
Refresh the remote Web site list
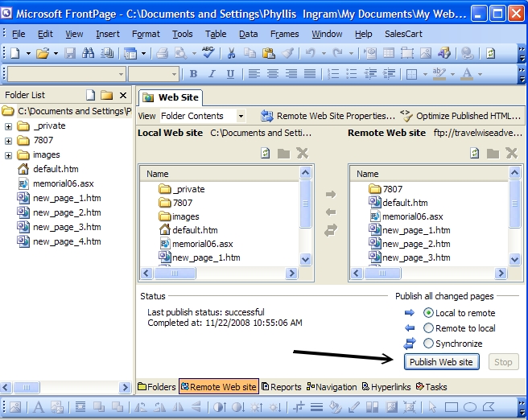point(475,154)
